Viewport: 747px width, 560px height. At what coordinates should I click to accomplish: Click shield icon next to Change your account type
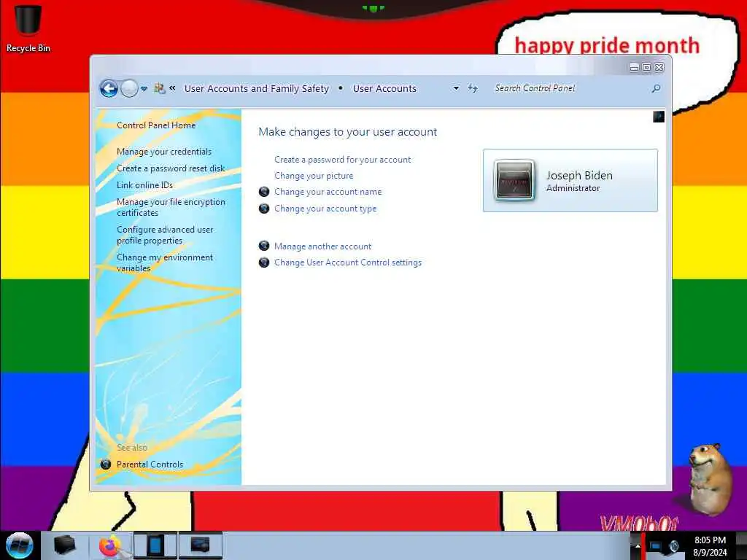[264, 208]
